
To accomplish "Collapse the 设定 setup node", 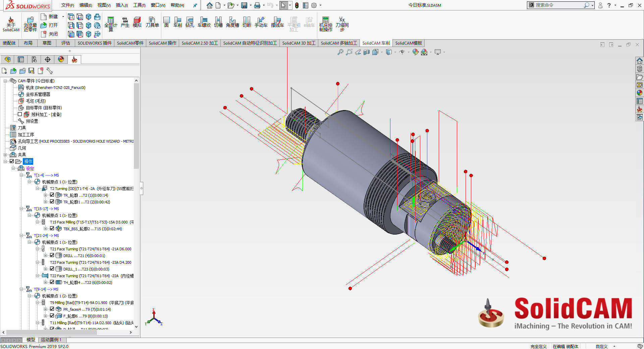I will (x=13, y=168).
